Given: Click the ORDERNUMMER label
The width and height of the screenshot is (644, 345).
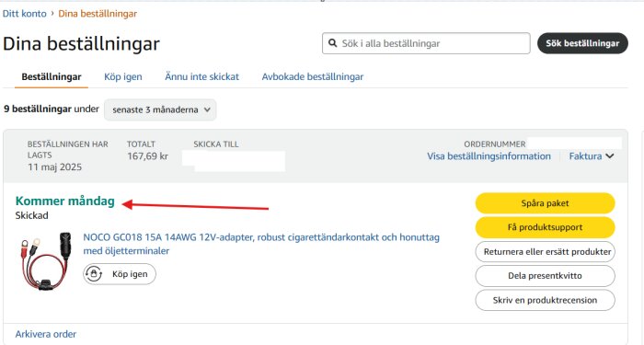Looking at the screenshot, I should pyautogui.click(x=495, y=144).
